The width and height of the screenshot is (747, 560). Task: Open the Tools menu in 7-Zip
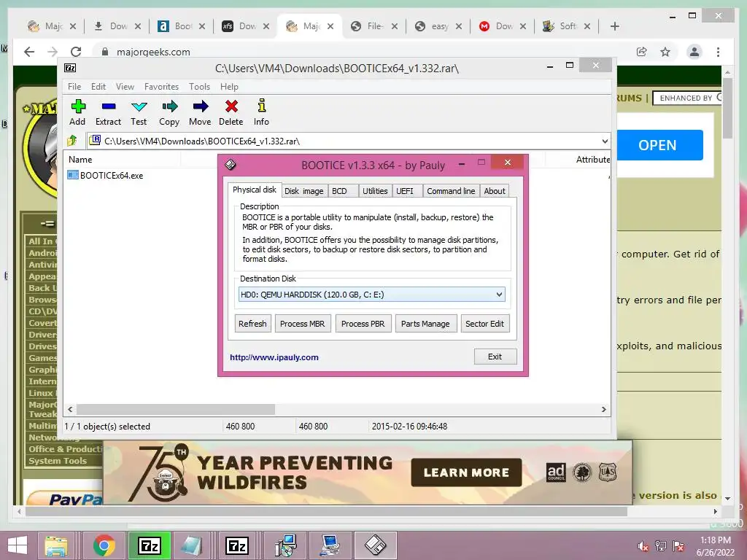pyautogui.click(x=199, y=87)
